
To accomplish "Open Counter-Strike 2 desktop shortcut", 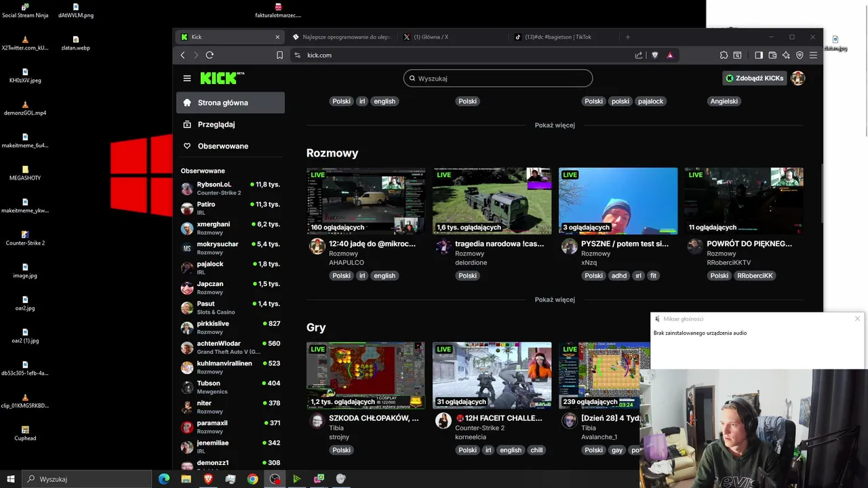I will click(25, 238).
